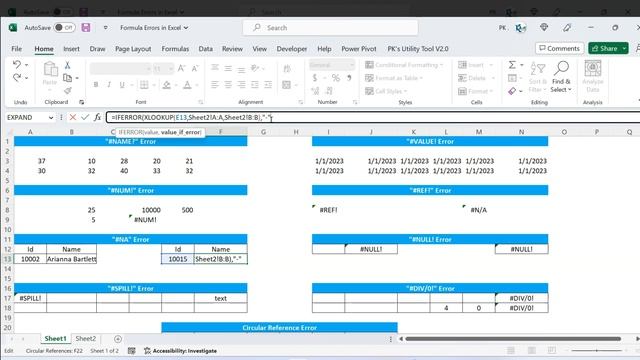Click the Cut scissors icon
The image size is (640, 360).
click(68, 65)
